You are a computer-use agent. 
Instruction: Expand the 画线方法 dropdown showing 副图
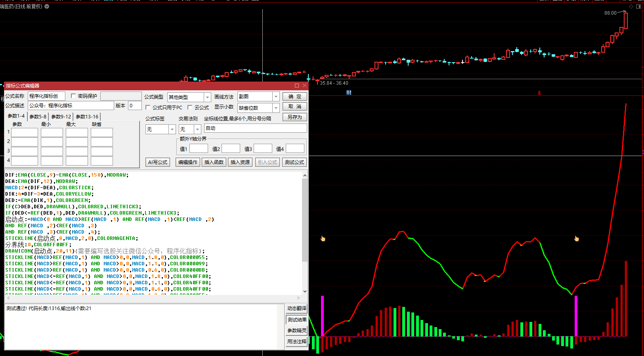point(276,97)
